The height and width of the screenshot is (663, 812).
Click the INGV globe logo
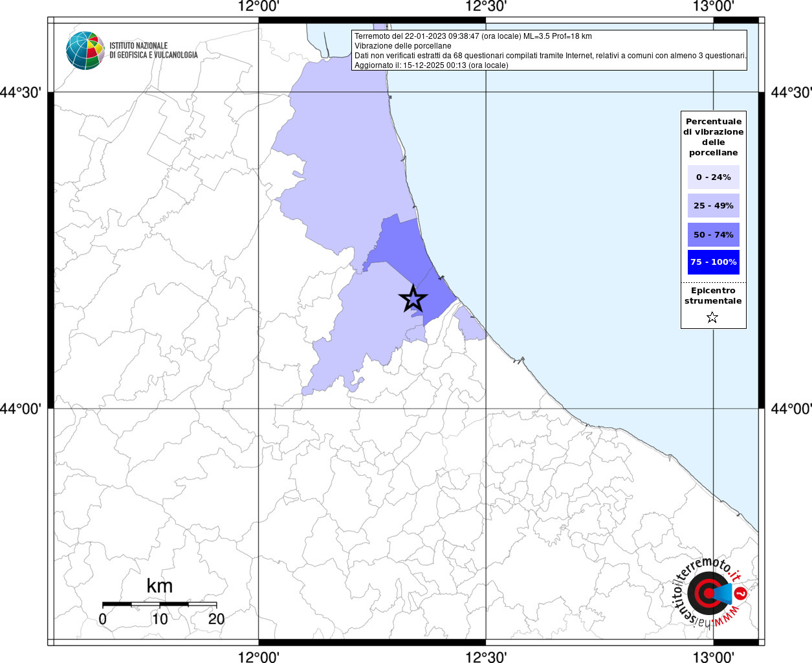point(85,51)
